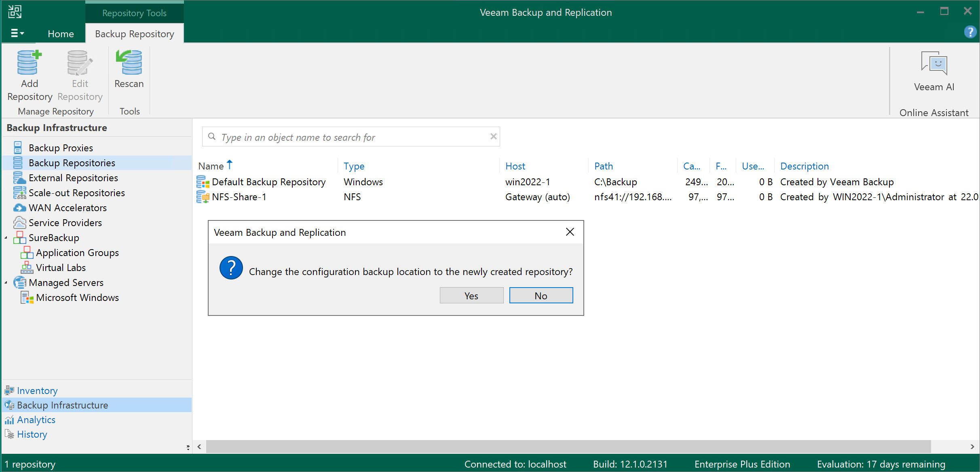The image size is (980, 472).
Task: Select Microsoft Windows under Managed Servers
Action: [x=77, y=297]
